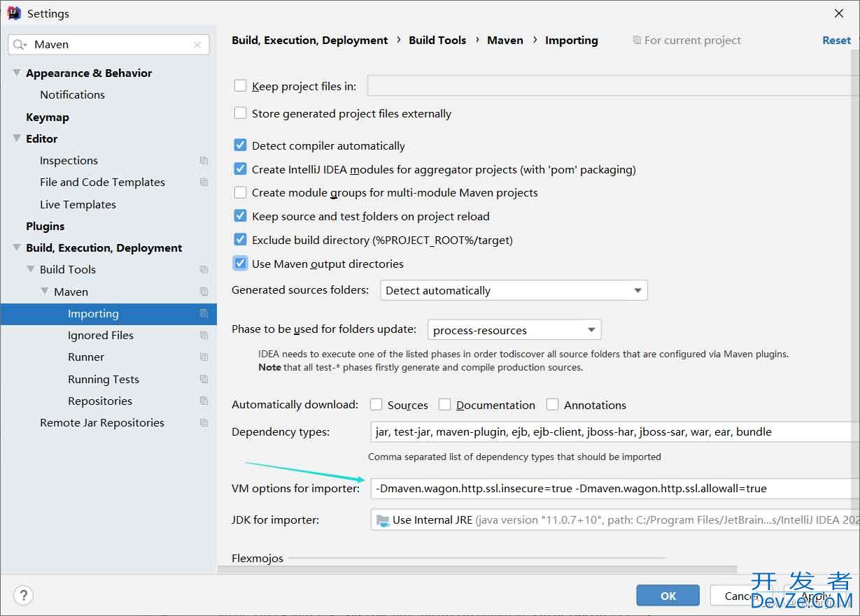Toggle Use Maven output directories
The image size is (860, 616).
pos(240,264)
